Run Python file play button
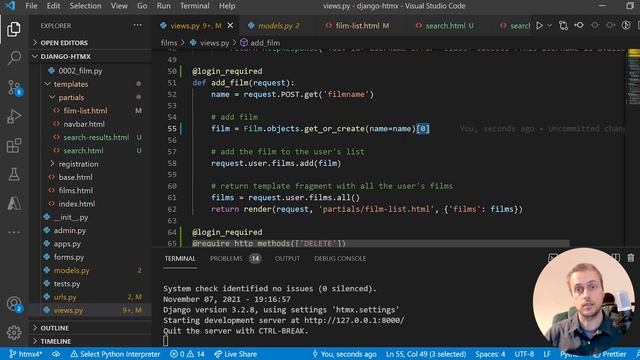Image resolution: width=640 pixels, height=360 pixels. [539, 25]
